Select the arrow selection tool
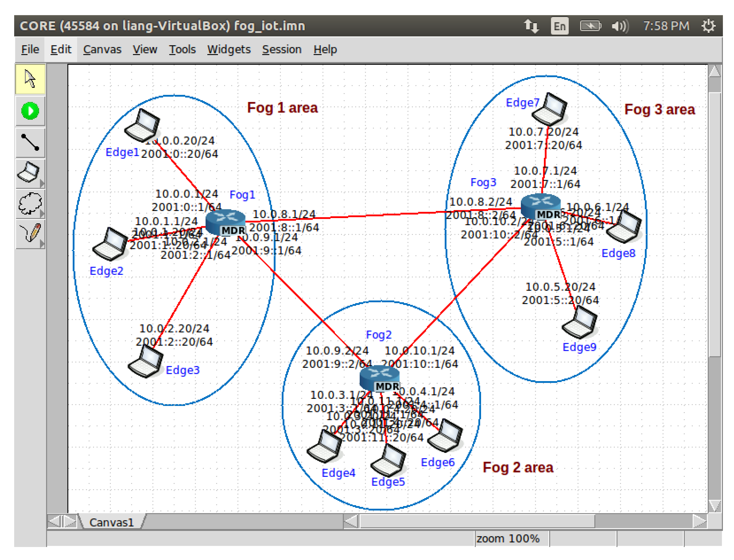734x560 pixels. pos(30,79)
